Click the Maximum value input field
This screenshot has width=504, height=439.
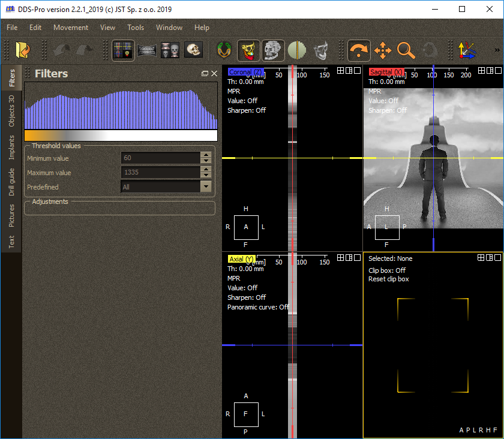click(x=160, y=173)
